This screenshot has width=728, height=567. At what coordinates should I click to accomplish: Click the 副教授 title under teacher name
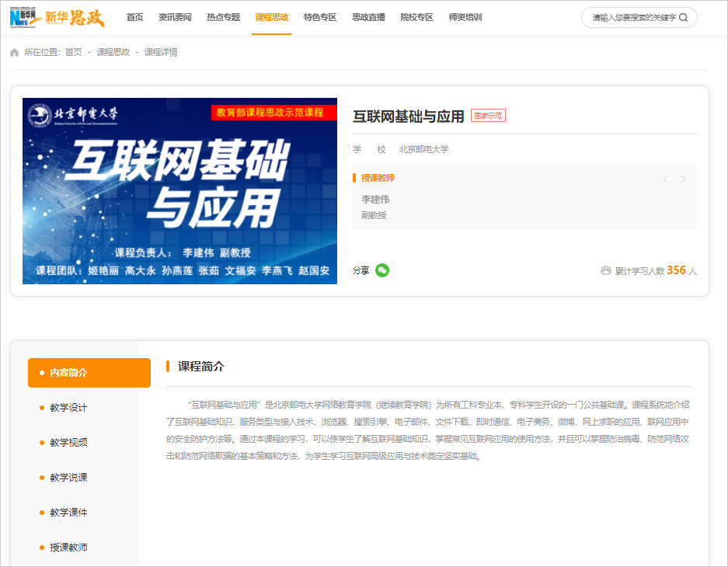point(374,215)
